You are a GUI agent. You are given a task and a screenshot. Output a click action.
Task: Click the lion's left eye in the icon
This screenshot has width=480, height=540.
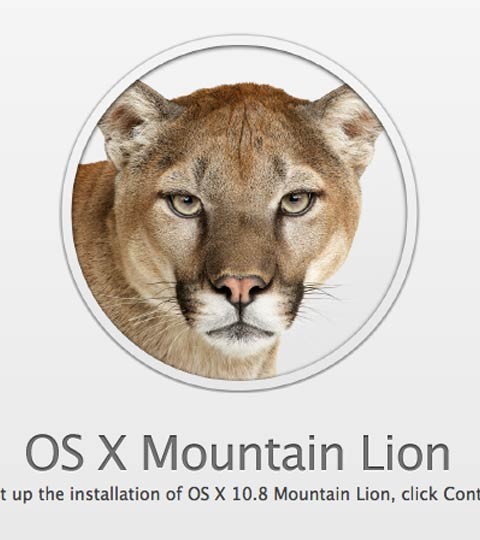tap(185, 205)
